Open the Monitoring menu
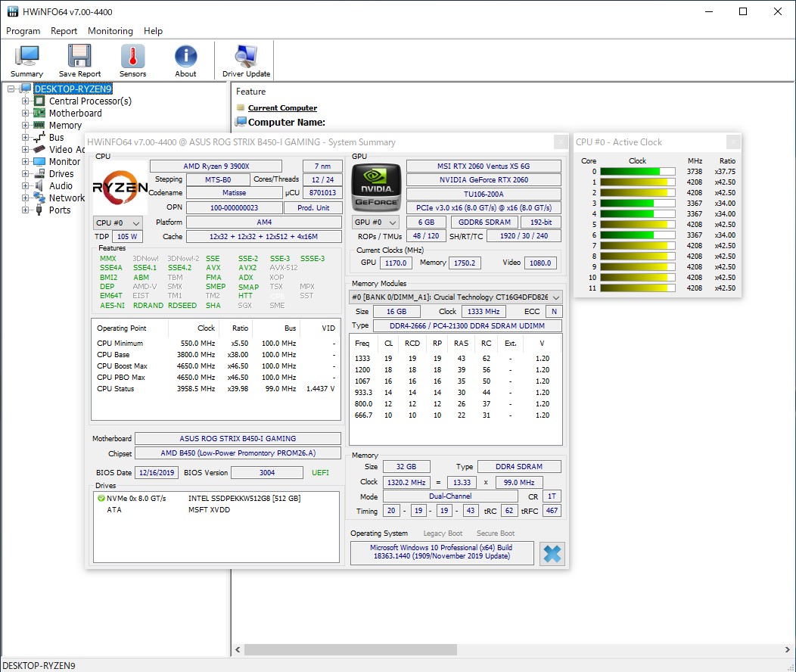The height and width of the screenshot is (672, 796). tap(110, 31)
